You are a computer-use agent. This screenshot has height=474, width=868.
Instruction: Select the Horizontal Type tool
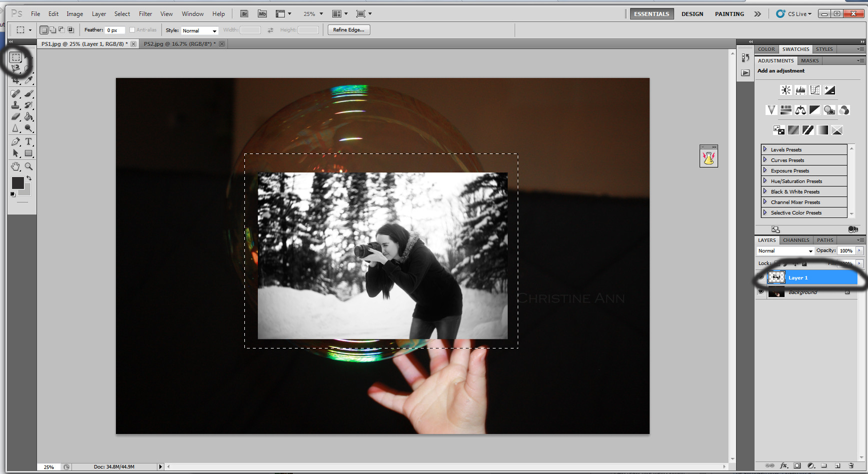pos(29,142)
